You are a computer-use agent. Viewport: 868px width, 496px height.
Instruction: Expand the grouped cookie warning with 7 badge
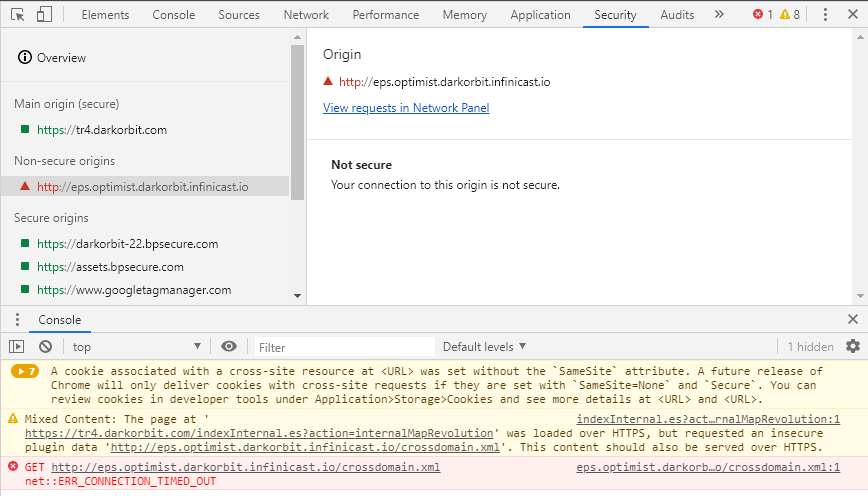click(25, 371)
